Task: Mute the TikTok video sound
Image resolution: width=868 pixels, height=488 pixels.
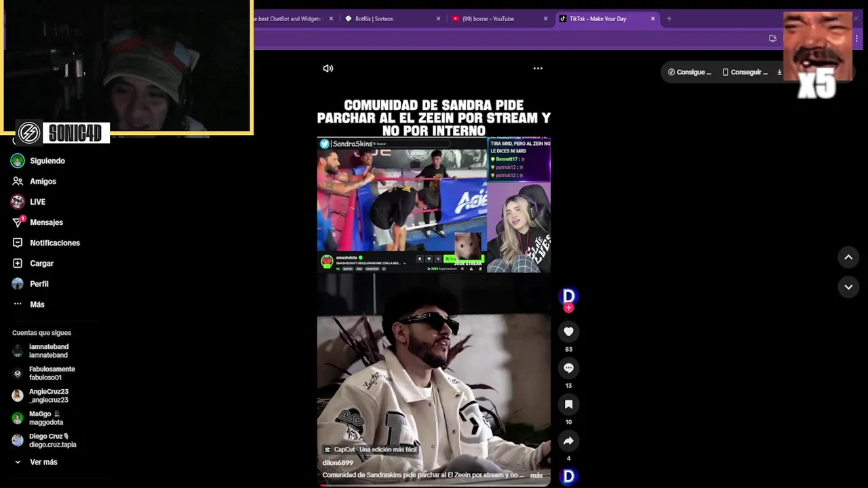Action: coord(328,68)
